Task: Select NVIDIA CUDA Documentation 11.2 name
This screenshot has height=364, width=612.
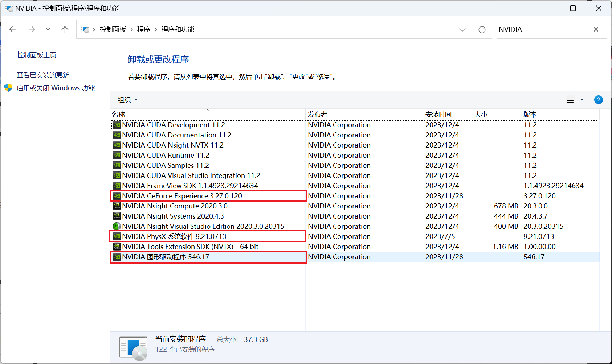Action: click(x=177, y=135)
